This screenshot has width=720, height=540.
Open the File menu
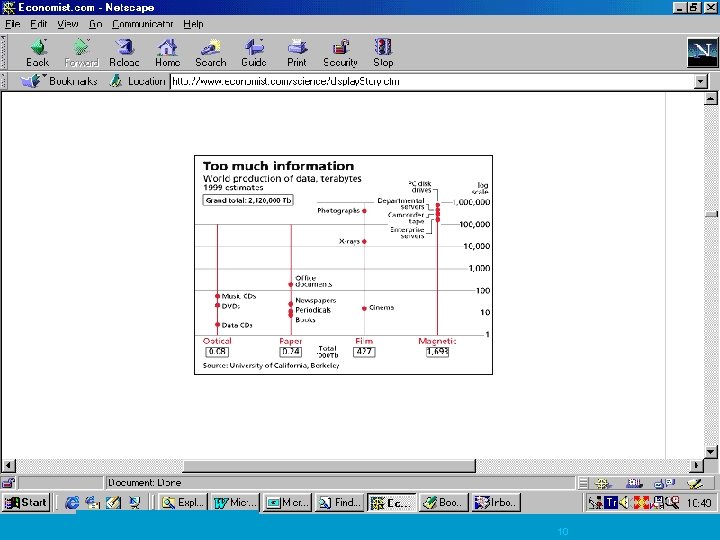(12, 24)
